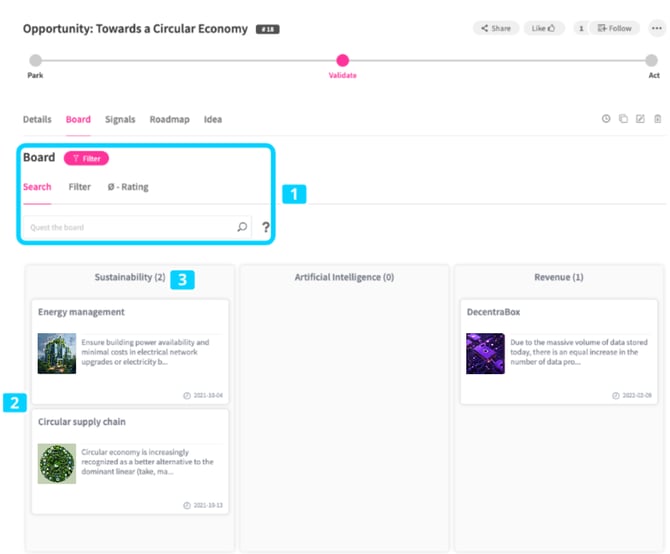Click the edit pencil icon
The width and height of the screenshot is (670, 554).
pyautogui.click(x=640, y=119)
